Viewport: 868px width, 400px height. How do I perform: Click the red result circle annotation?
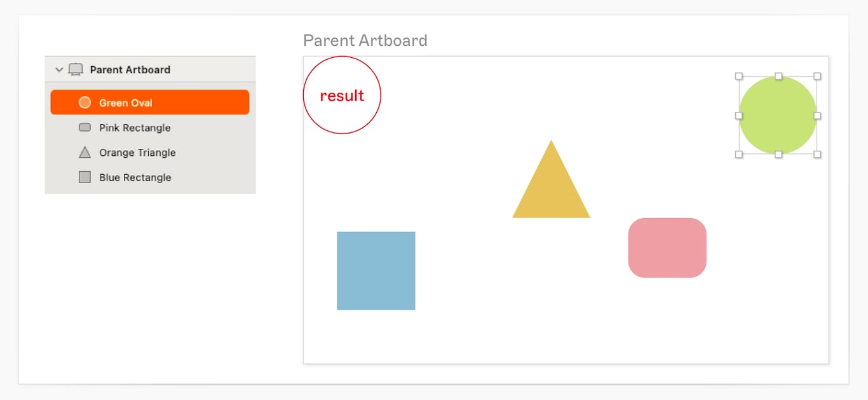342,95
